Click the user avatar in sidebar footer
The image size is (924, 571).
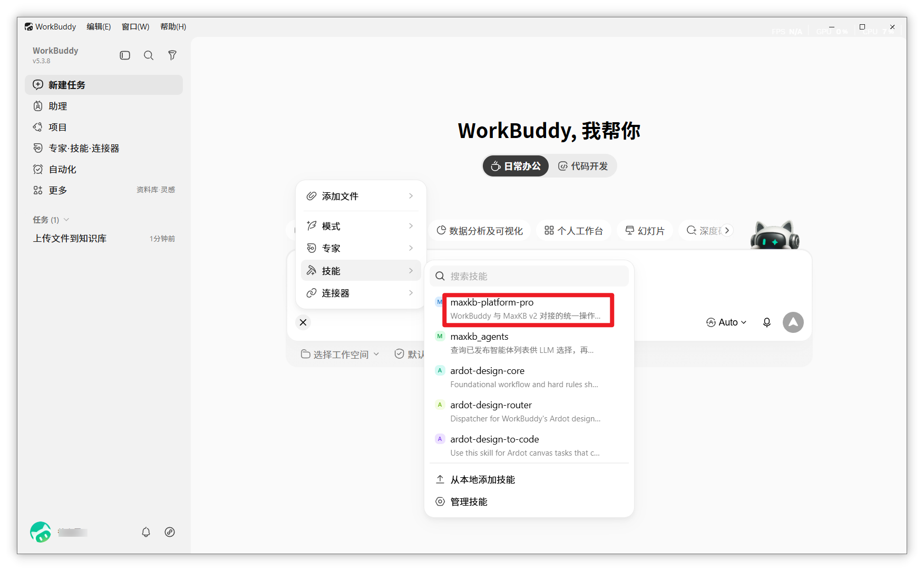click(41, 532)
